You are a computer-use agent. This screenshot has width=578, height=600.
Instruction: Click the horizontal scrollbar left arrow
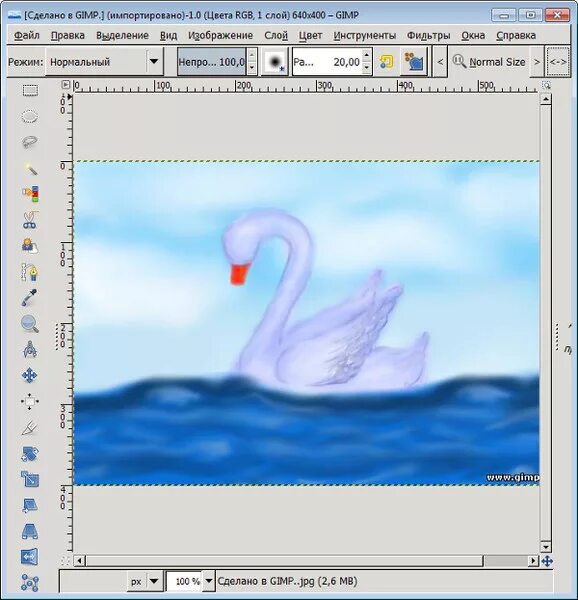[79, 561]
